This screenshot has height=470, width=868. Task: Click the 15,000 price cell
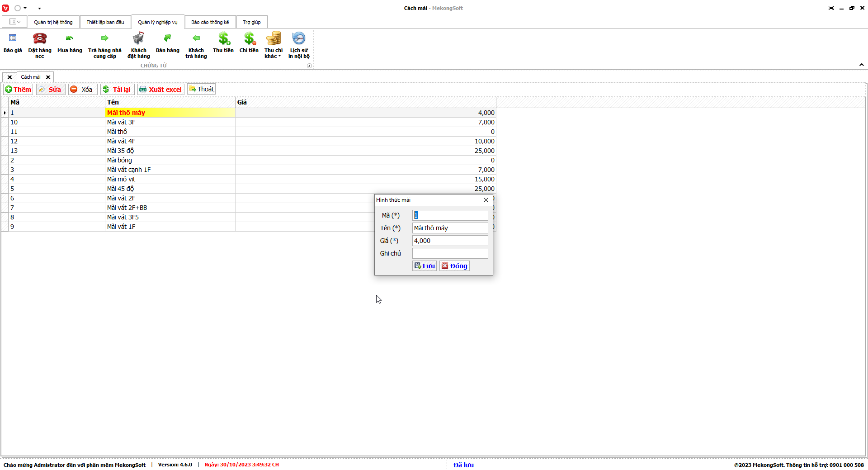(366, 179)
